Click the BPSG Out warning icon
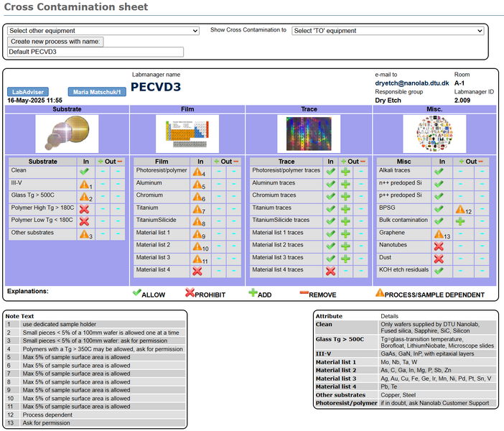Viewport: 504px width, 431px height. [459, 209]
